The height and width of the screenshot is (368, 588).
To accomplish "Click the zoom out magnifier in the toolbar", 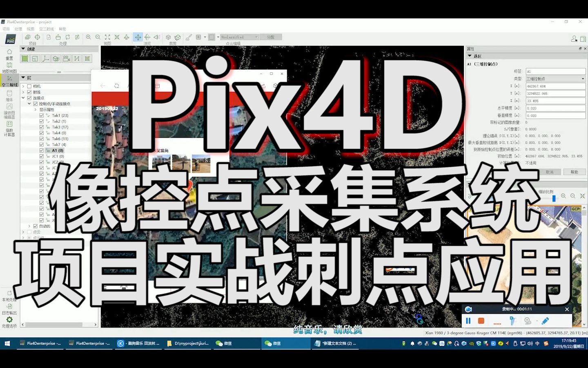I will pos(98,37).
